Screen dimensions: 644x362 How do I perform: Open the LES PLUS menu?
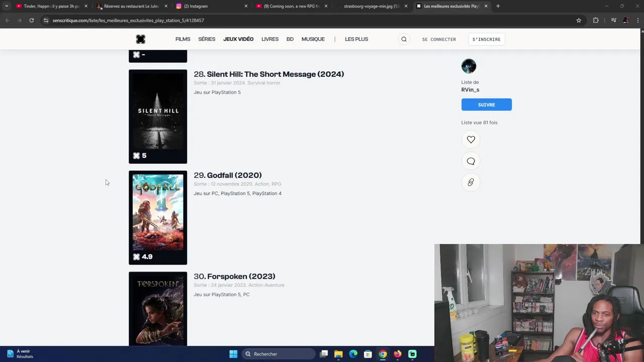[x=356, y=39]
